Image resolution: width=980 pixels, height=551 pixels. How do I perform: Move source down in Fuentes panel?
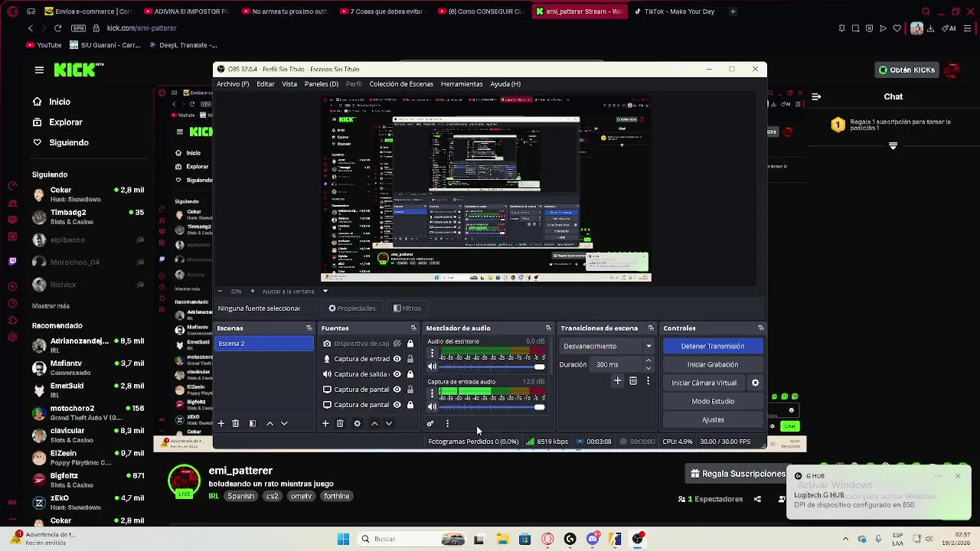click(x=389, y=423)
